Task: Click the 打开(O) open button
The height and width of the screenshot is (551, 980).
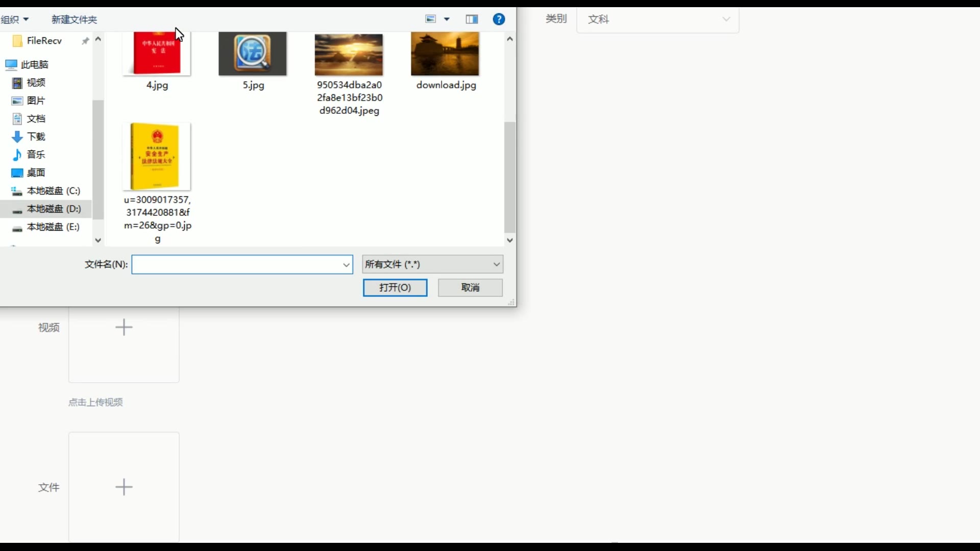Action: [x=395, y=288]
